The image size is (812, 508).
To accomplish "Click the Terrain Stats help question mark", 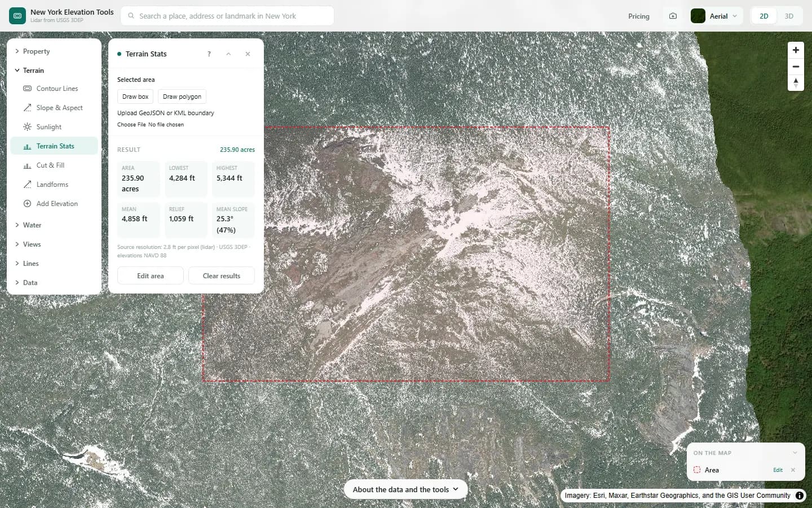I will click(x=209, y=54).
